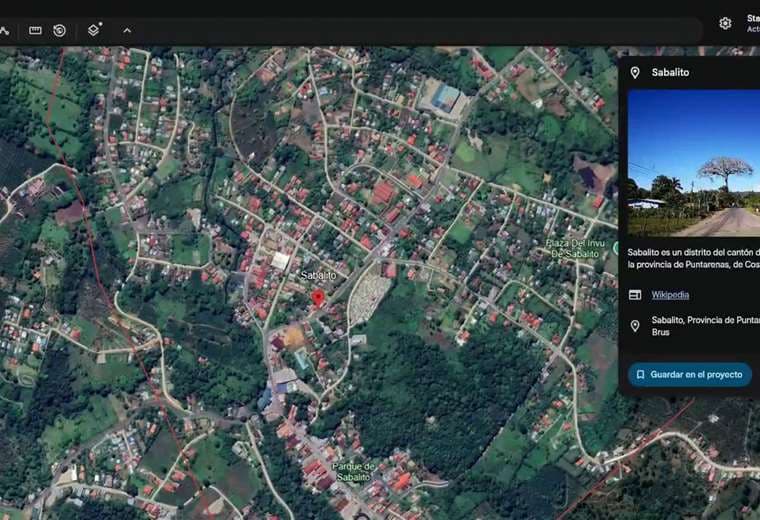Click the Sabalito town map label
This screenshot has height=520, width=760.
click(x=318, y=274)
